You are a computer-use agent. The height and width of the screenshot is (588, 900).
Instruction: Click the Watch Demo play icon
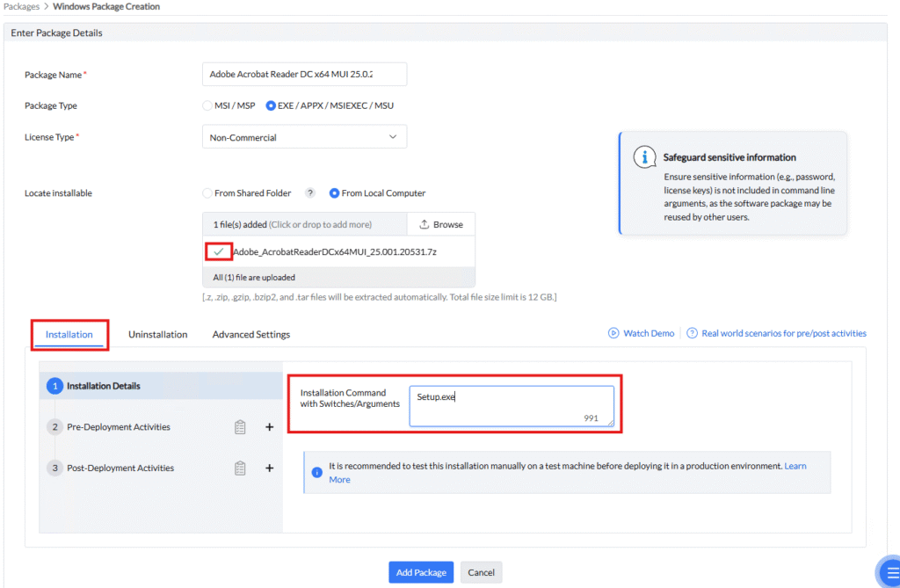coord(613,334)
